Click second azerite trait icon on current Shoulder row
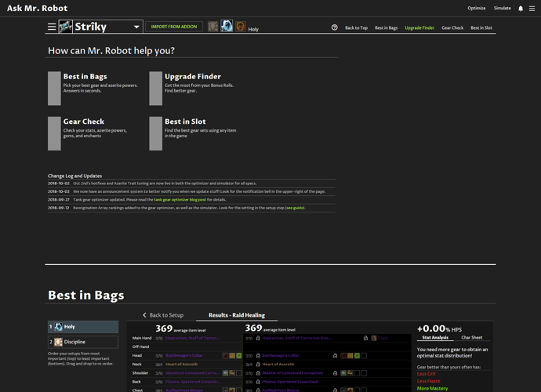This screenshot has width=541, height=392. click(232, 373)
